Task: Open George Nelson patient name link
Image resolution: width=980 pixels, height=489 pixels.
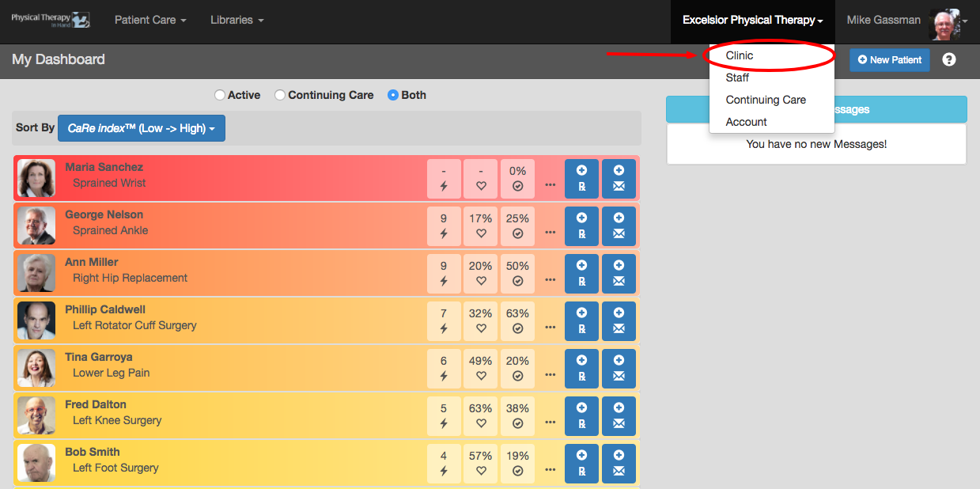Action: 104,214
